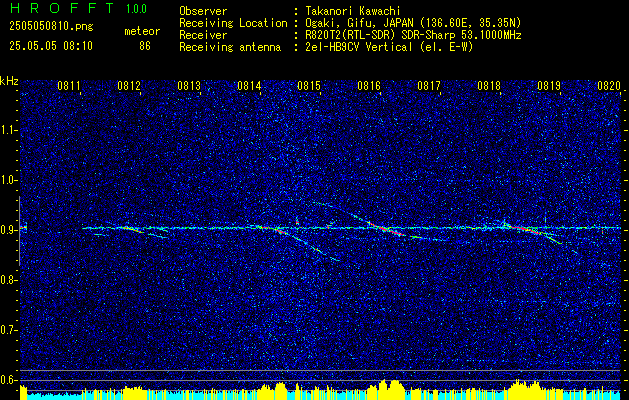The image size is (629, 400).
Task: Click the 0818 time marker
Action: click(489, 85)
